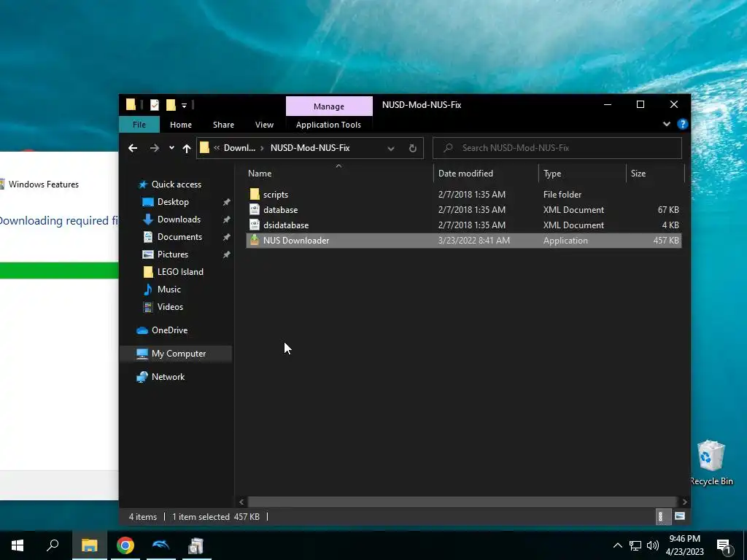This screenshot has width=747, height=560.
Task: Open Music in navigation pane
Action: point(169,289)
